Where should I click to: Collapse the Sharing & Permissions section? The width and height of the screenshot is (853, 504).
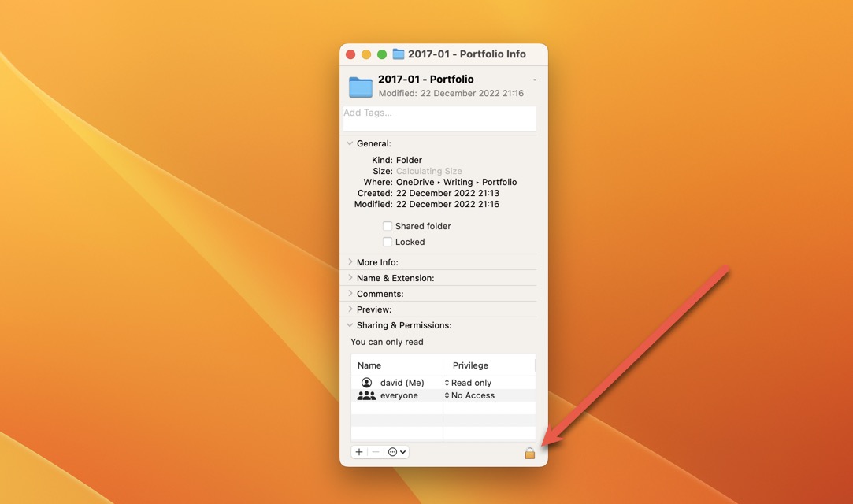[350, 324]
